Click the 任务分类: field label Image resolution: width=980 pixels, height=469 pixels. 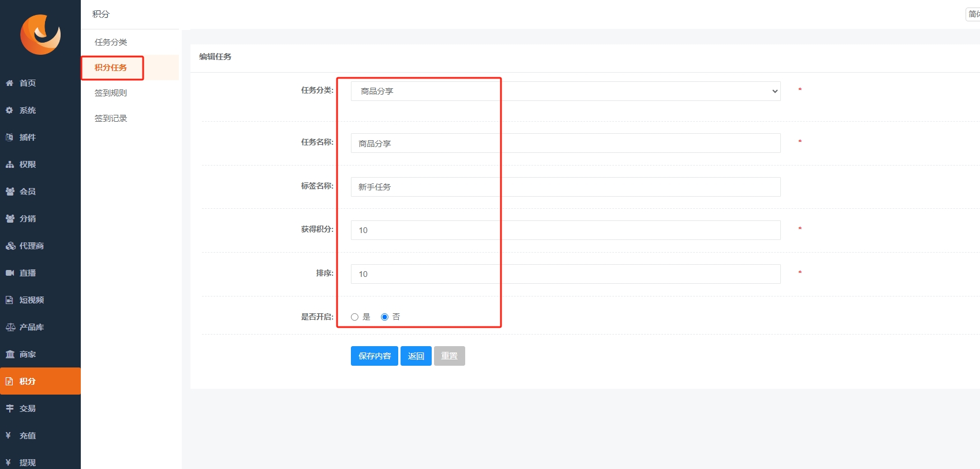pos(317,90)
